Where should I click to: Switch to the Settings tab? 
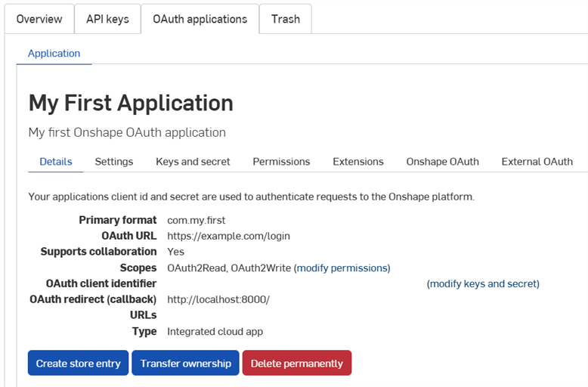[x=114, y=162]
